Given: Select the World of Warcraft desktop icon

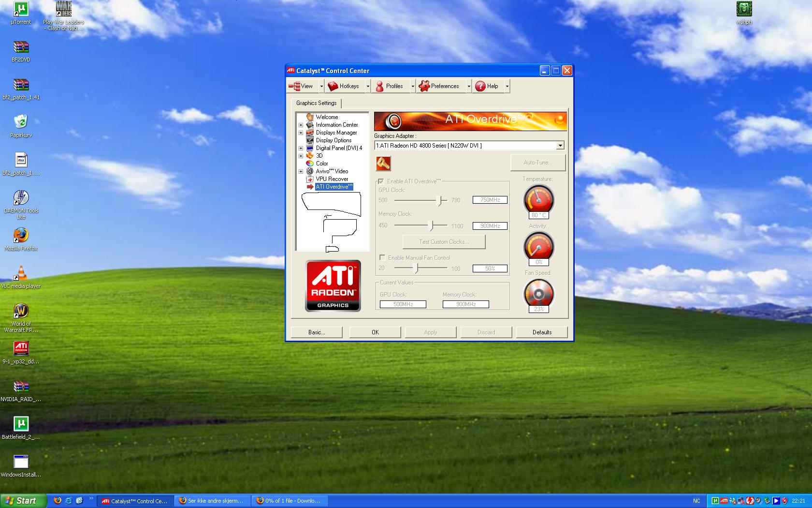Looking at the screenshot, I should coord(21,318).
